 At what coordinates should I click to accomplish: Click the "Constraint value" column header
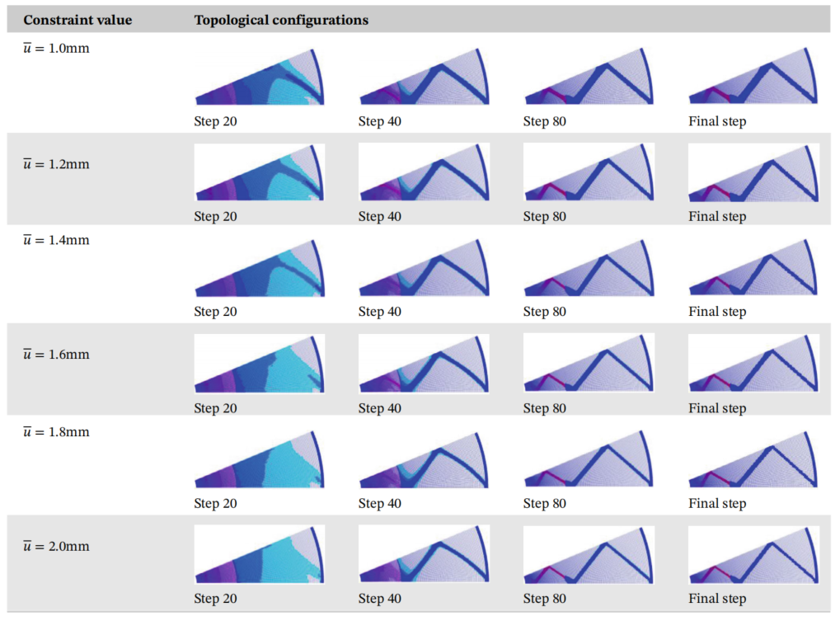(x=77, y=20)
